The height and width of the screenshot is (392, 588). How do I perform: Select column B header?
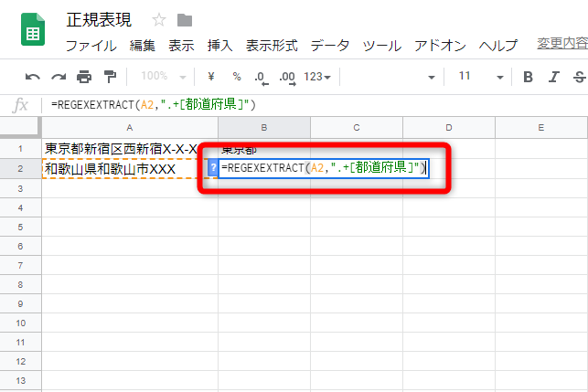coord(264,128)
